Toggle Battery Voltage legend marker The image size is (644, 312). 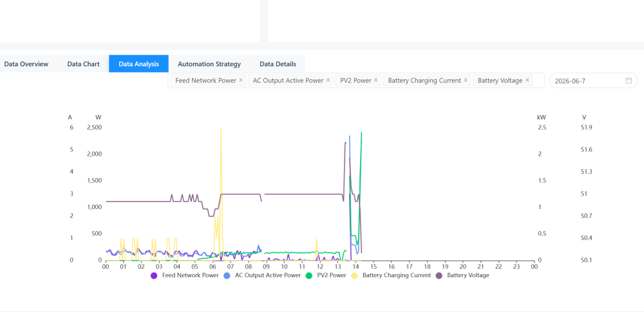439,275
